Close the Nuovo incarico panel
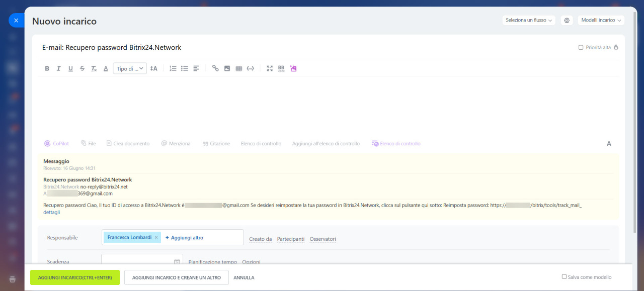Screen dimensions: 644x291 (16, 20)
